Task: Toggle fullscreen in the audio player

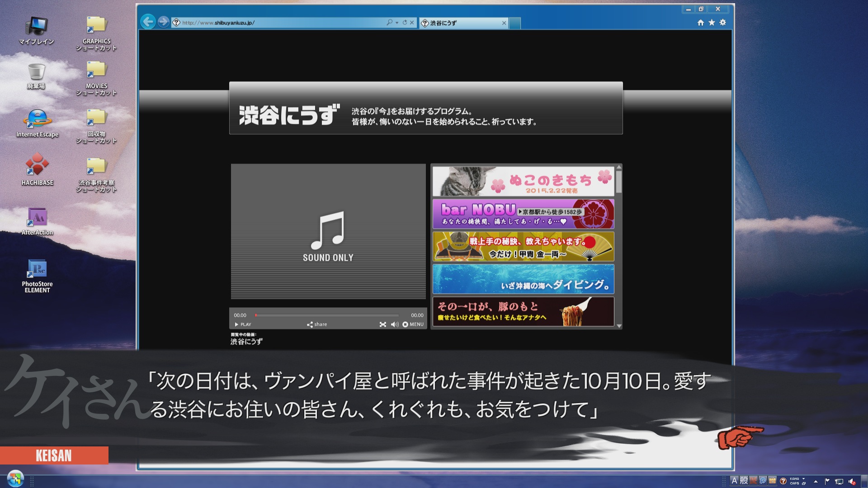Action: pos(383,324)
